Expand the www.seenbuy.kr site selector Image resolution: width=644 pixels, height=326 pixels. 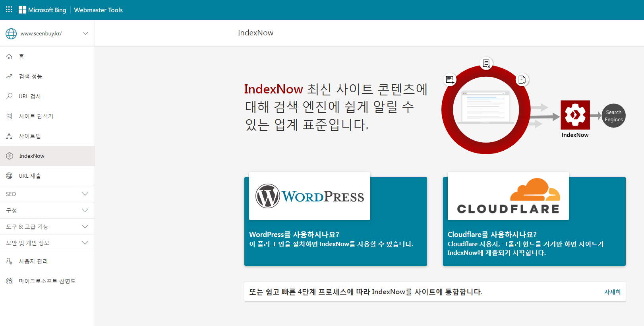(85, 33)
